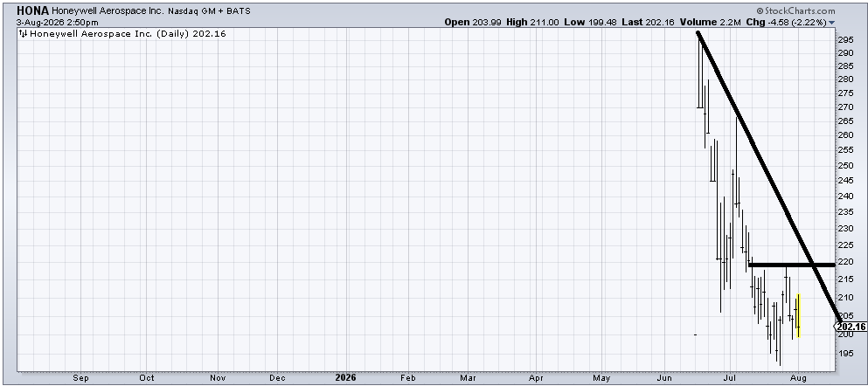Select the company name Honeywell Aerospace Inc. header
Viewport: 868px width, 386px height.
108,10
